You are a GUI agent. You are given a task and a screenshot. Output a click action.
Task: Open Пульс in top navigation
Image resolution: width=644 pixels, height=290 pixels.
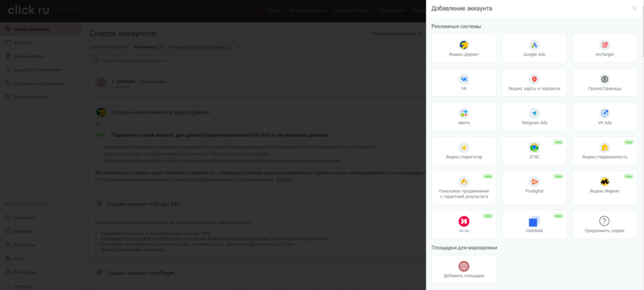(x=269, y=10)
